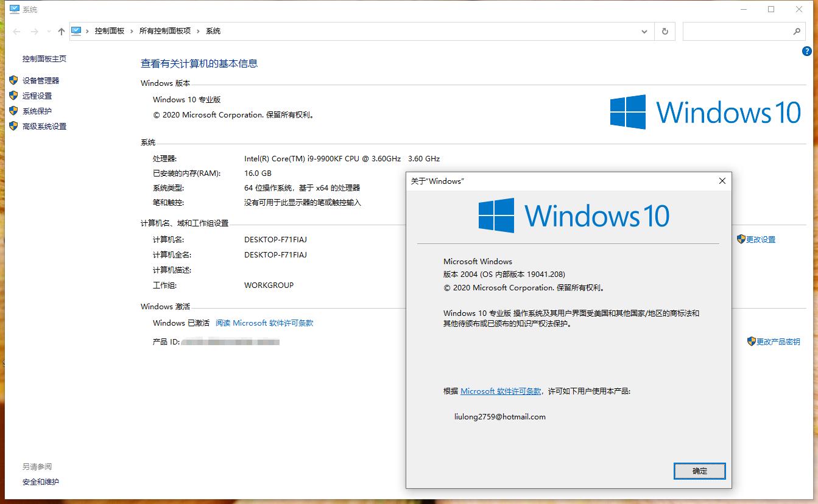
Task: Open the recent locations dropdown arrow
Action: click(49, 31)
